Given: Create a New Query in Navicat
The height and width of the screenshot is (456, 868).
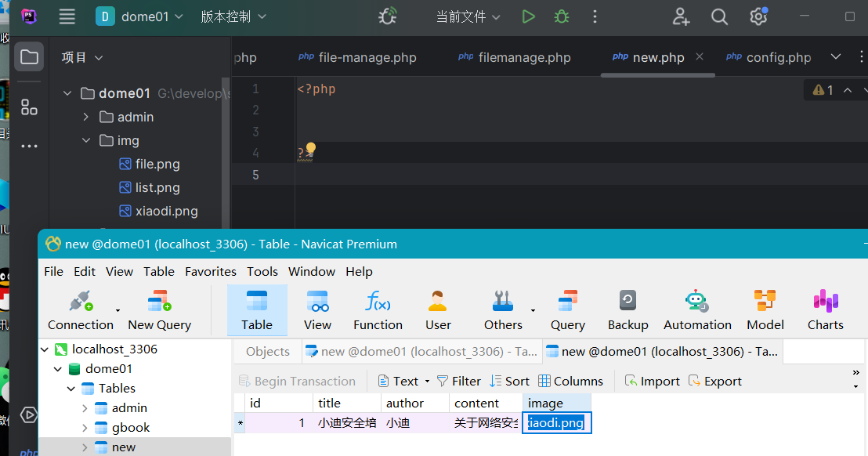Looking at the screenshot, I should point(159,309).
